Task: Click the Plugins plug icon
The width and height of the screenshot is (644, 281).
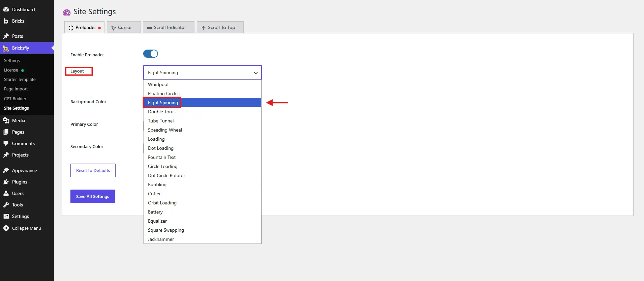Action: [6, 182]
